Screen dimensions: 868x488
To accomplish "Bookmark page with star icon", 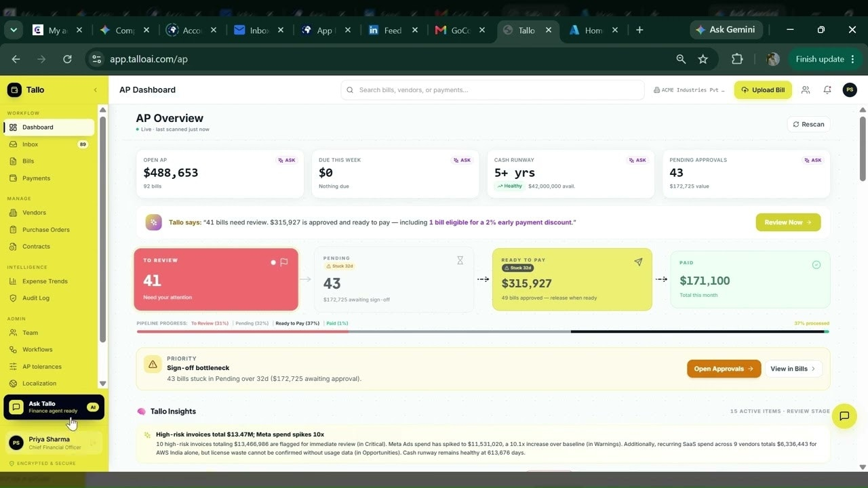I will [703, 59].
